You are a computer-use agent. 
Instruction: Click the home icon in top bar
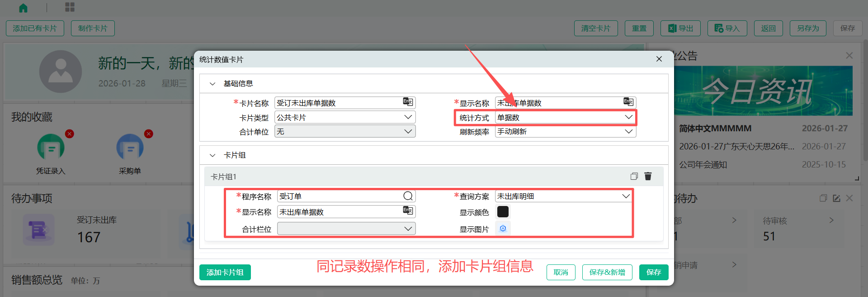[x=24, y=8]
